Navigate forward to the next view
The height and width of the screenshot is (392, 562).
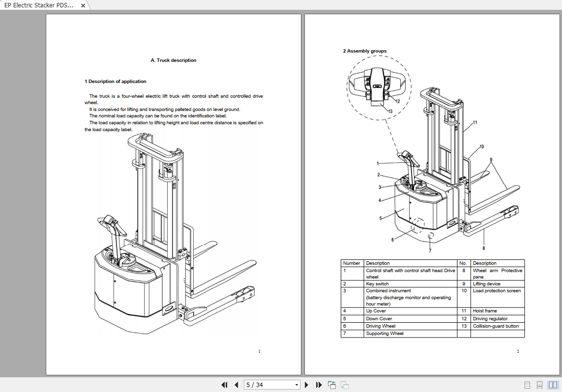click(344, 385)
